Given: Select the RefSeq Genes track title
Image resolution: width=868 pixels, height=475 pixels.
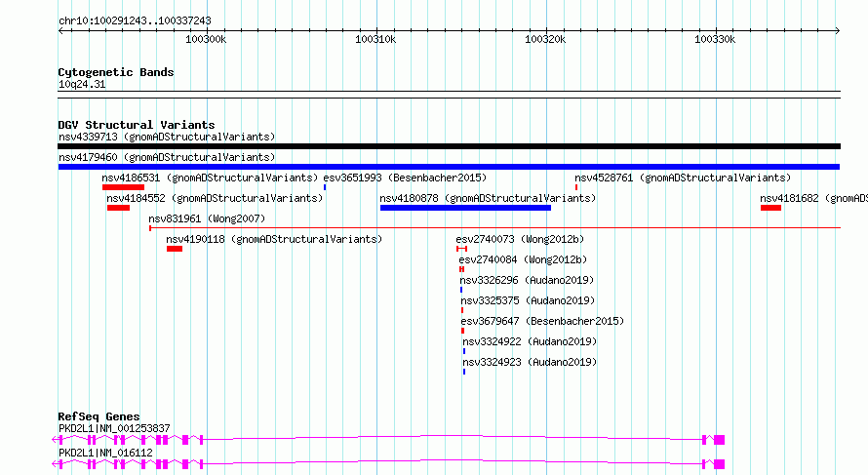Looking at the screenshot, I should point(99,416).
